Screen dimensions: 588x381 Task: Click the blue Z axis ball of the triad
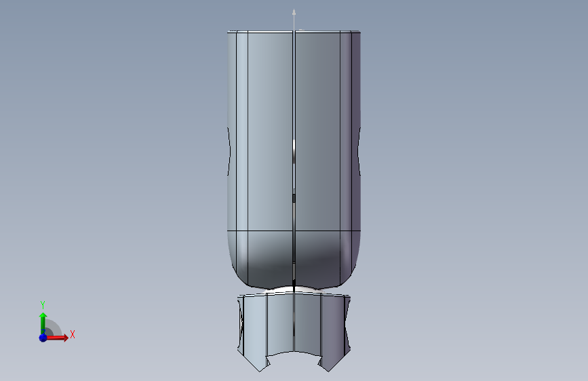coord(43,338)
